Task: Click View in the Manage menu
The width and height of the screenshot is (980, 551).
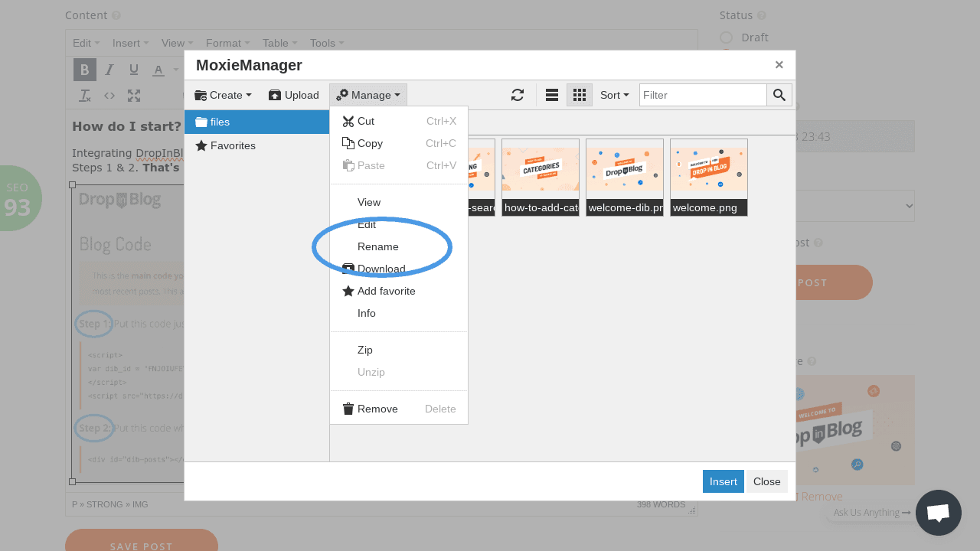Action: [399, 202]
